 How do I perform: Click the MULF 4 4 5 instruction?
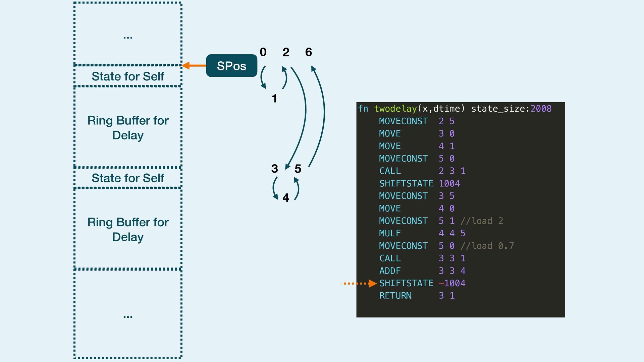[x=422, y=233]
